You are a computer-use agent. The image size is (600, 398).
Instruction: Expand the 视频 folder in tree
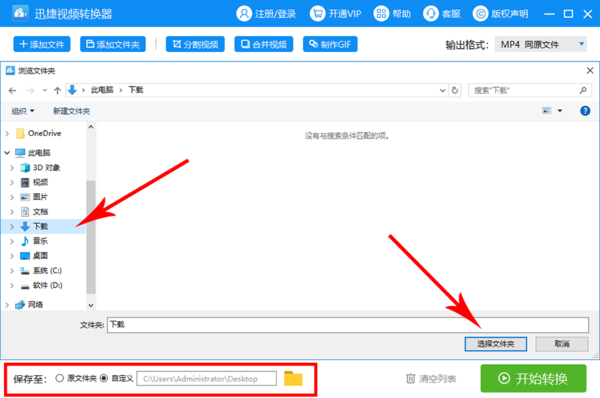(x=12, y=183)
